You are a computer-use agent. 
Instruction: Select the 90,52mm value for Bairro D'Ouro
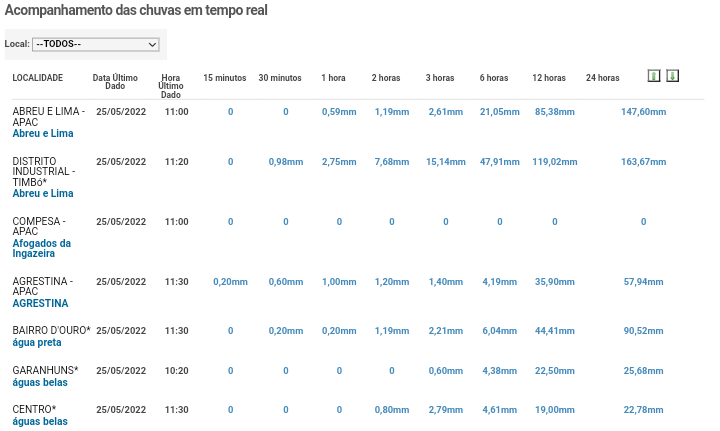click(x=643, y=331)
